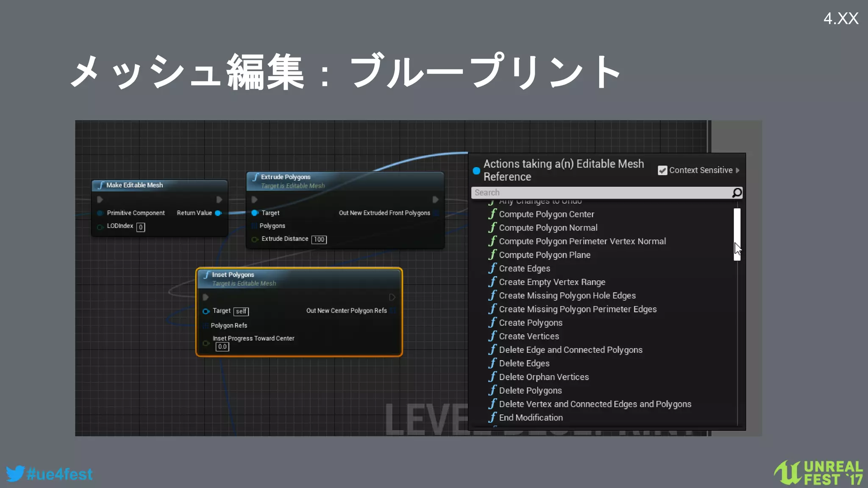Select the Delete Polygons action
This screenshot has height=488, width=868.
pos(530,391)
